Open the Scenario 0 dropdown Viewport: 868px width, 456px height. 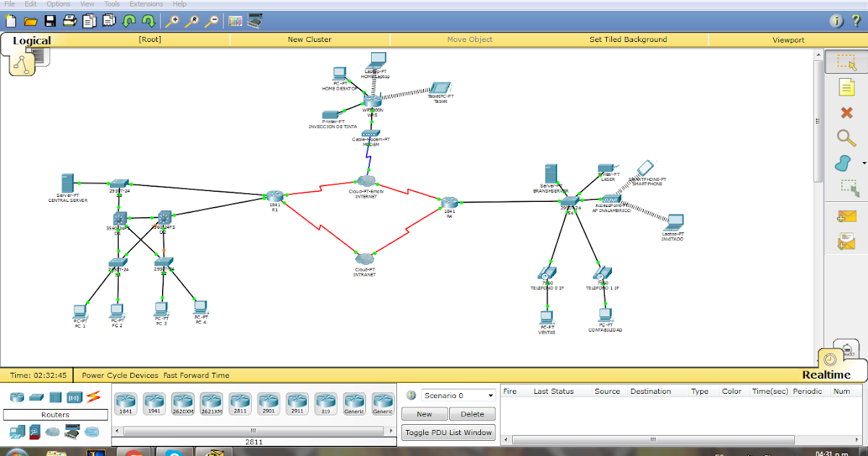click(489, 395)
